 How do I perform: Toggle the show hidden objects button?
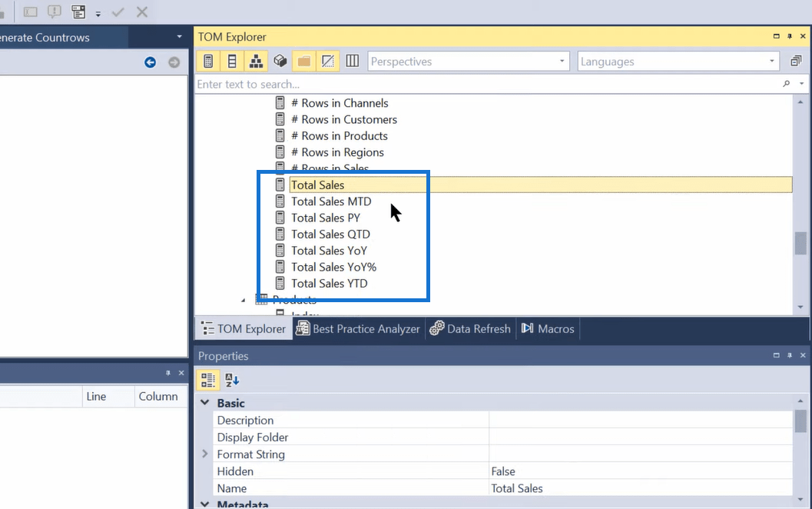(x=328, y=62)
